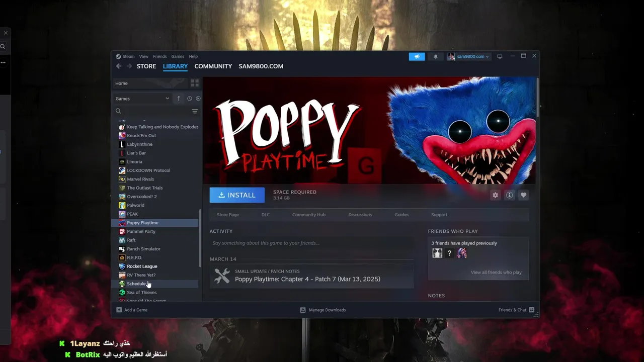Open the Store Page link
The width and height of the screenshot is (644, 362).
click(x=228, y=215)
